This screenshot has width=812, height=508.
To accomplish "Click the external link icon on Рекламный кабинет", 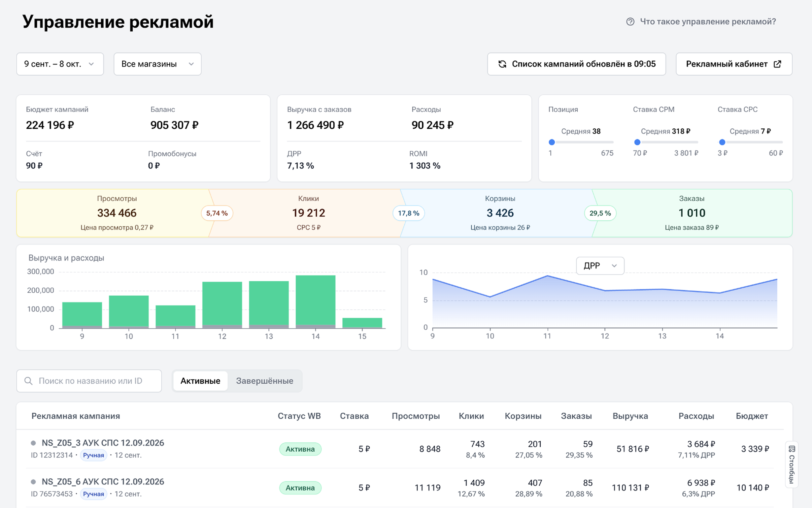I will 777,64.
